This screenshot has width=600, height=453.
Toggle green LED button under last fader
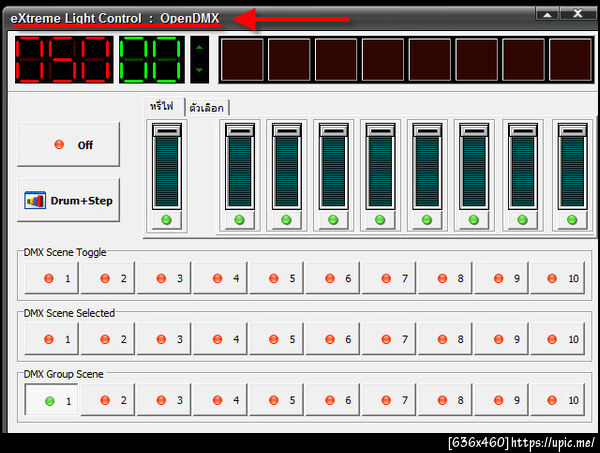point(572,220)
